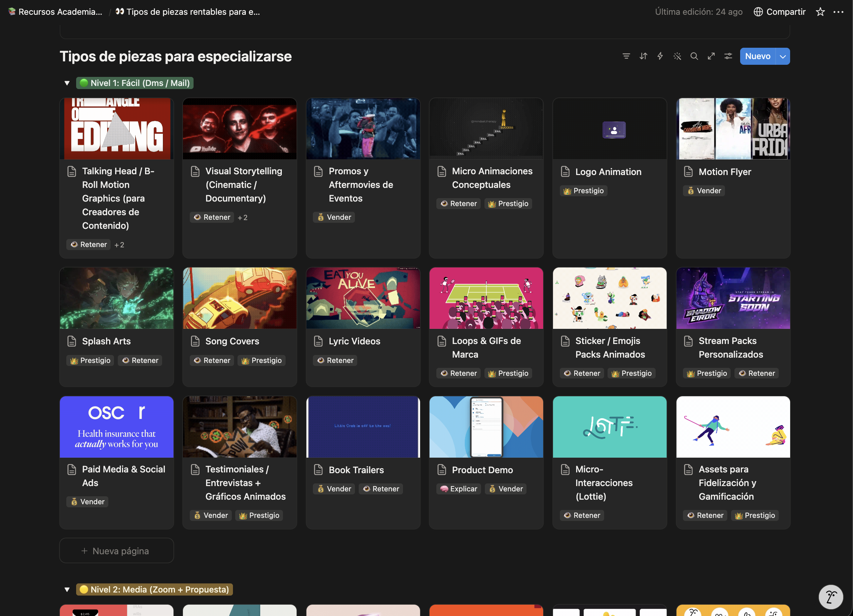The height and width of the screenshot is (616, 853).
Task: Open the Motion Flyer card title
Action: pyautogui.click(x=725, y=172)
